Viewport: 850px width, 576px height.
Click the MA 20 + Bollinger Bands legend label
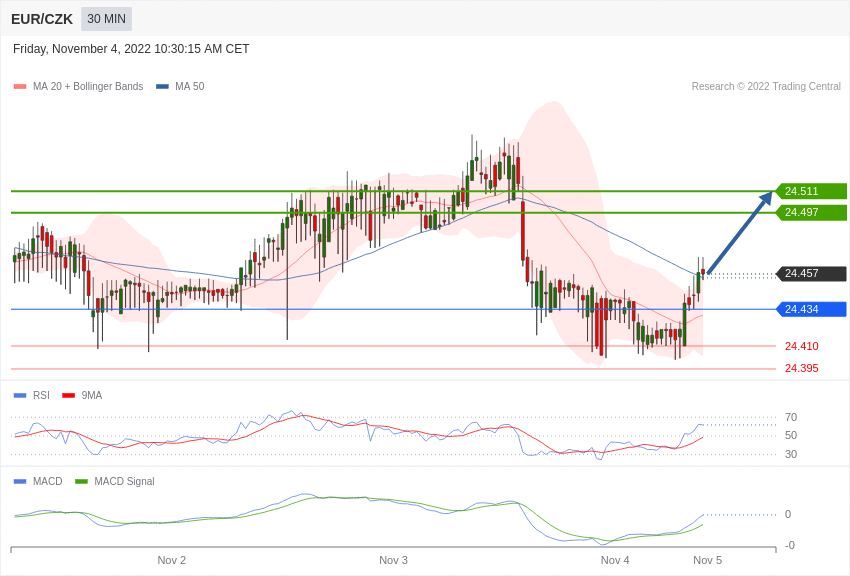(x=88, y=87)
